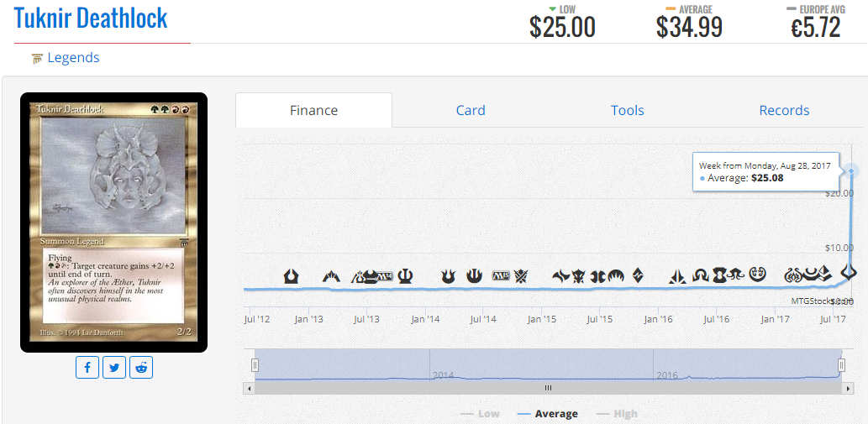This screenshot has width=868, height=424.
Task: Share the card on Twitter
Action: (114, 367)
